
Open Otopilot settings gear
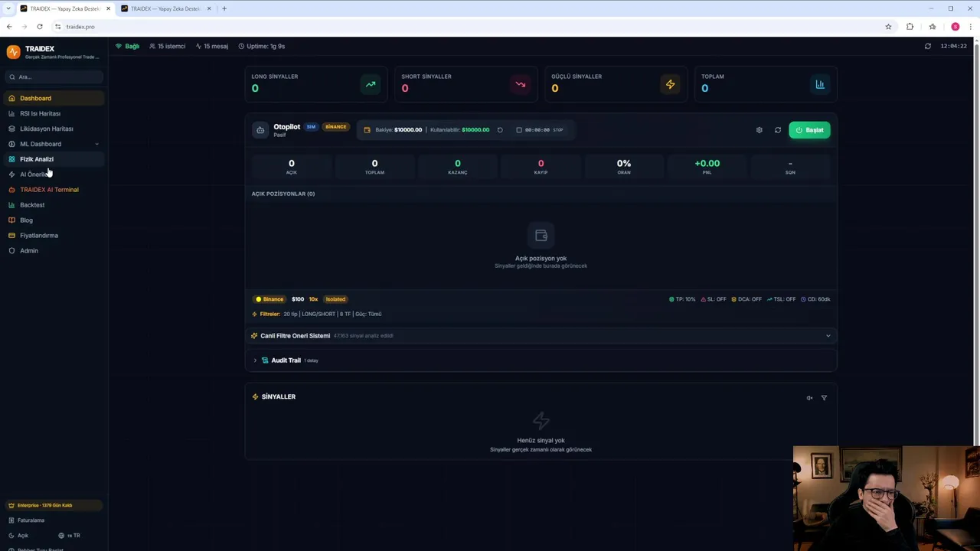point(759,130)
